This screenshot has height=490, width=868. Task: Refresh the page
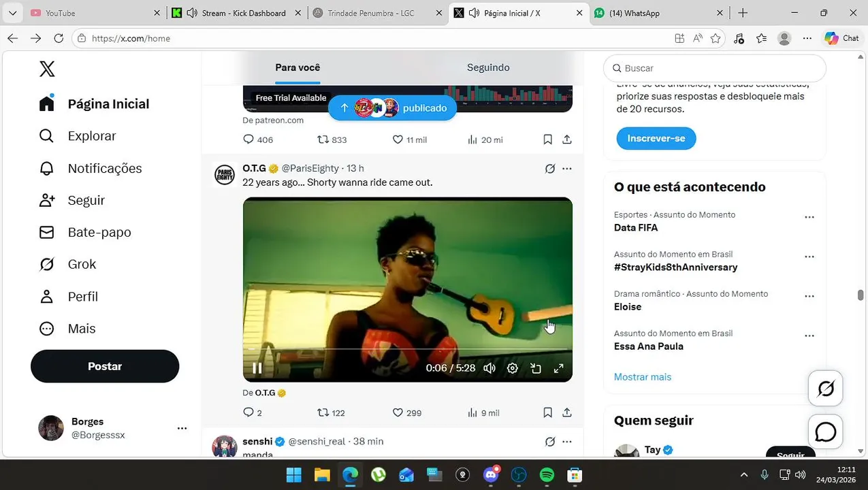point(59,38)
